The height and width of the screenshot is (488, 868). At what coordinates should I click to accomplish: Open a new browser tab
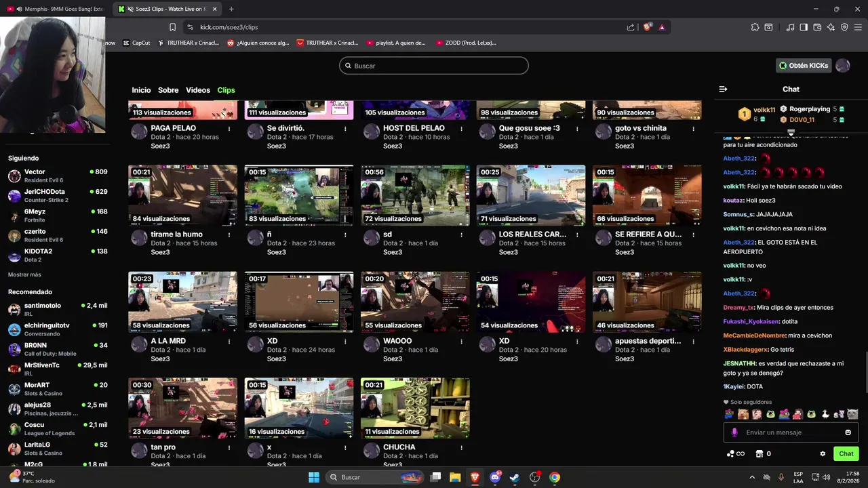pos(231,9)
